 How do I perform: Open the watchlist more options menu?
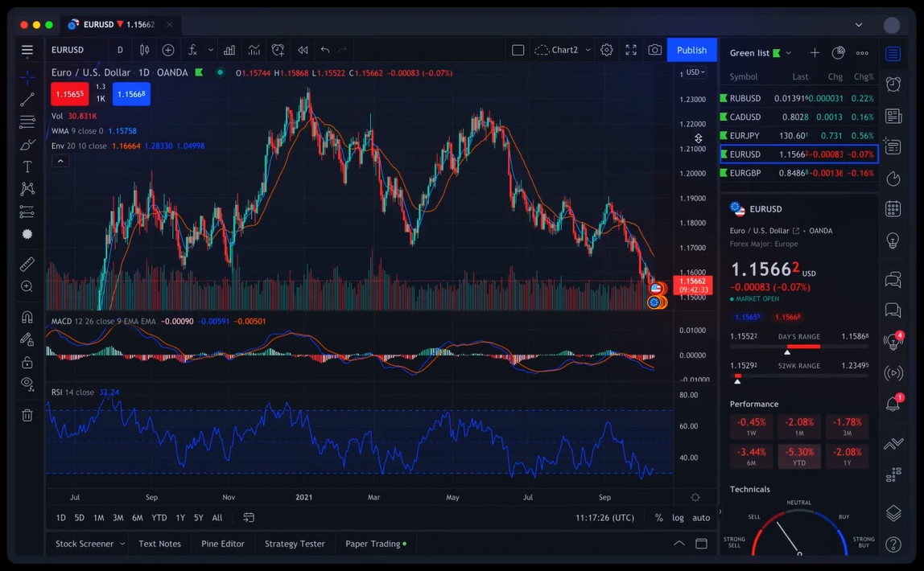(x=862, y=53)
